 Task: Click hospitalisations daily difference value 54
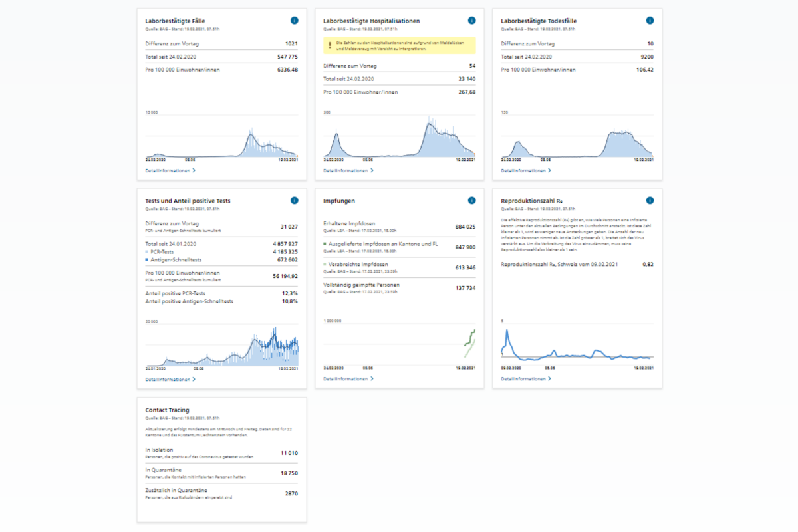[x=472, y=66]
